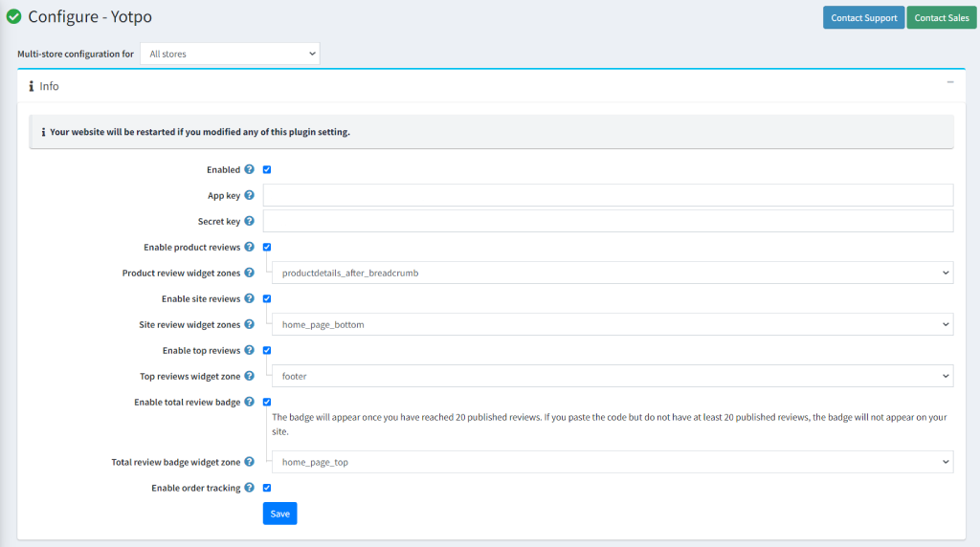
Task: Click help icon next to App key
Action: tap(250, 195)
